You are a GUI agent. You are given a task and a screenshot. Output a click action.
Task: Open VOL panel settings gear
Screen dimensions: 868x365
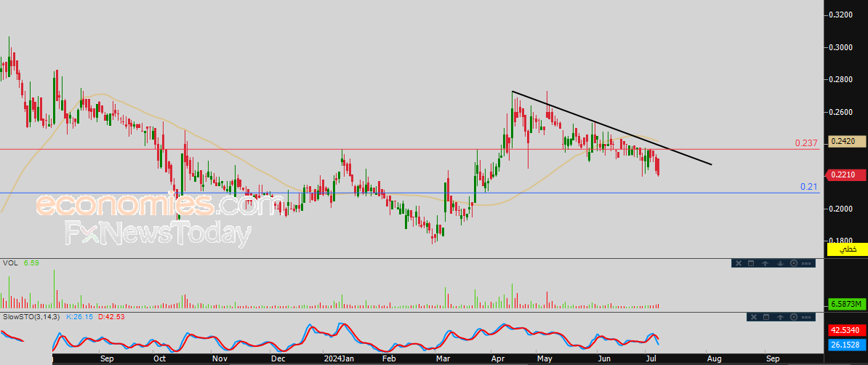(793, 263)
